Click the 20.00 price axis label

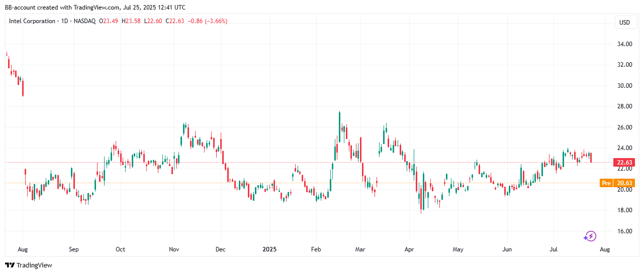(x=625, y=190)
